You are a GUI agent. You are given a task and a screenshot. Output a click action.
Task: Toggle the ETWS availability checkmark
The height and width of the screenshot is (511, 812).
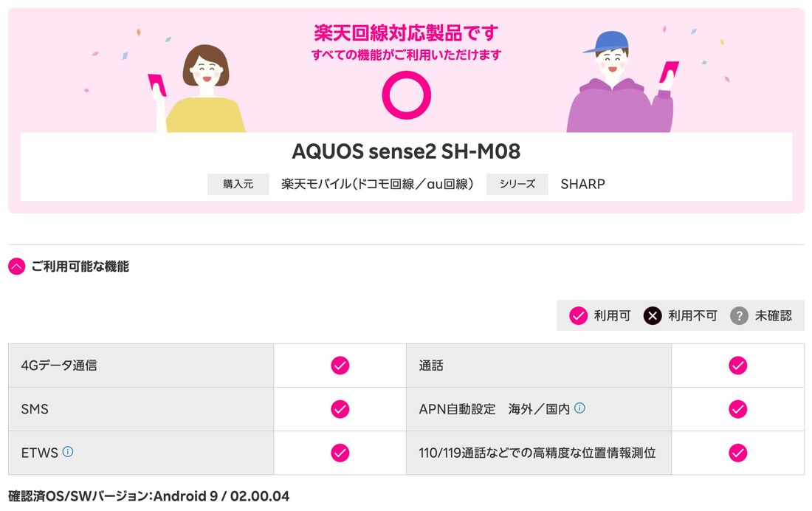click(340, 453)
